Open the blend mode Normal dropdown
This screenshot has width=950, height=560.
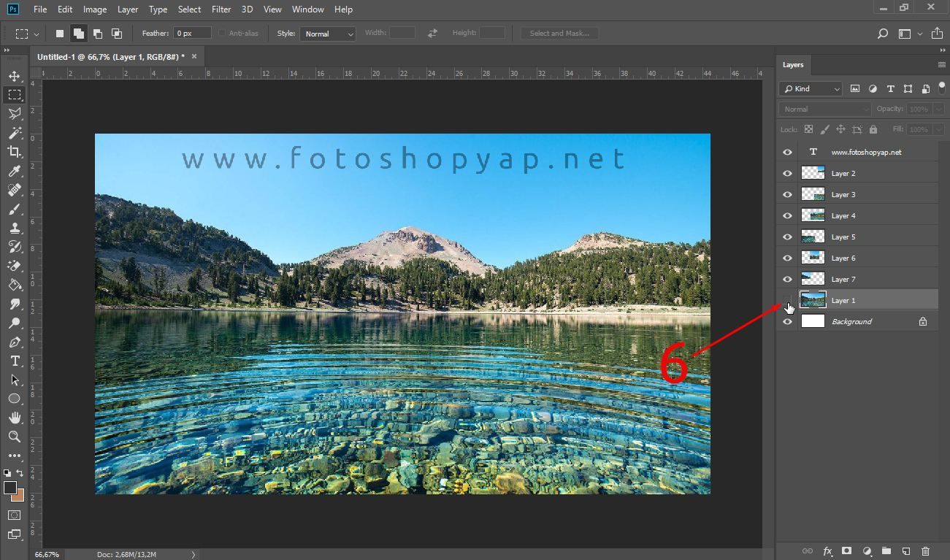pyautogui.click(x=824, y=110)
